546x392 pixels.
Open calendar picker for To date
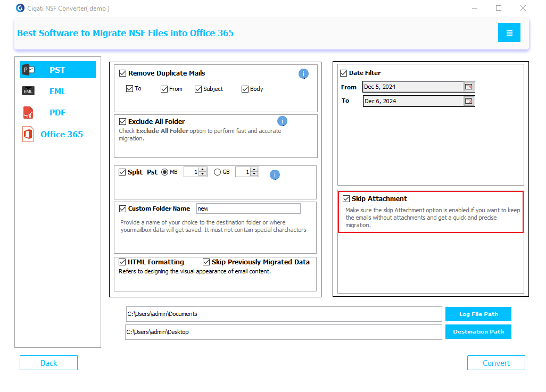point(469,101)
